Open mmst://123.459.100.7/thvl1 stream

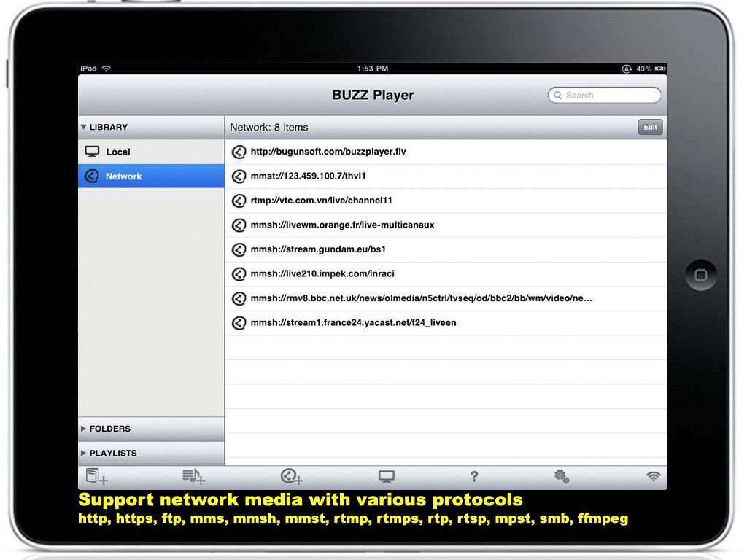pyautogui.click(x=446, y=176)
